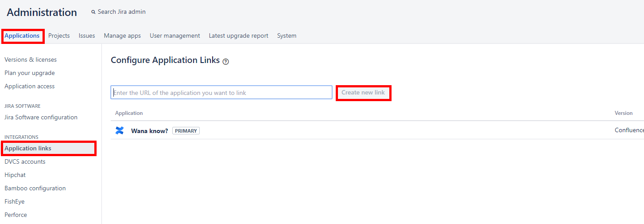Switch to the System tab
The width and height of the screenshot is (644, 224).
(x=287, y=35)
